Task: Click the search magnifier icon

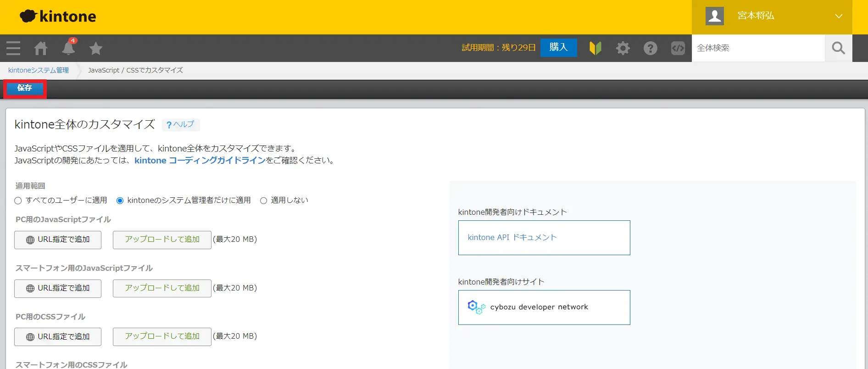Action: click(838, 48)
